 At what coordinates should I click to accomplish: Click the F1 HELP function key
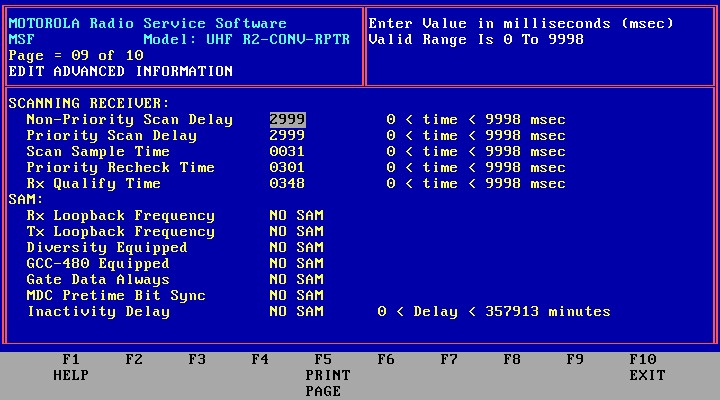pyautogui.click(x=71, y=367)
